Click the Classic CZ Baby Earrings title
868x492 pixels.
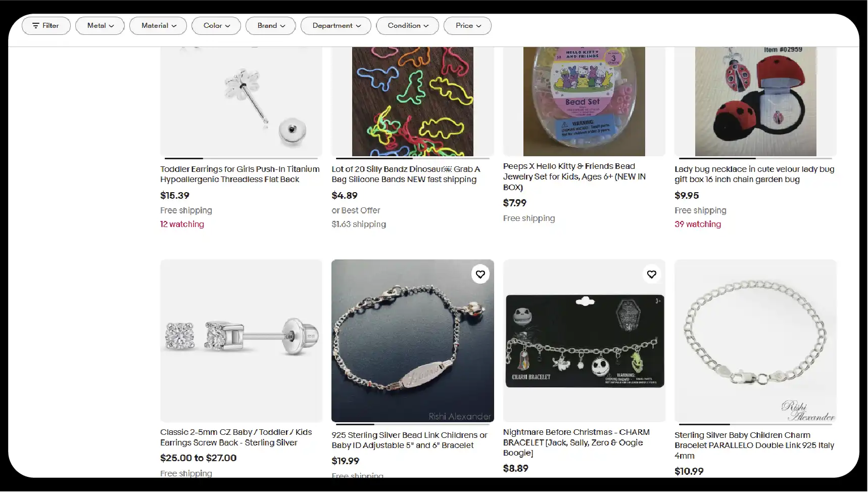[236, 437]
